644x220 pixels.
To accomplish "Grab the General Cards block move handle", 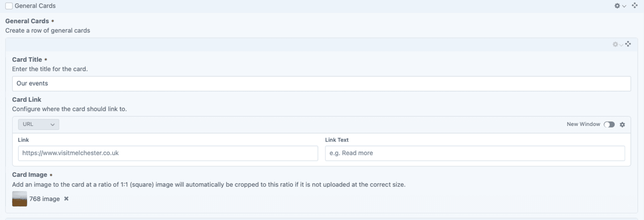I will pos(635,5).
